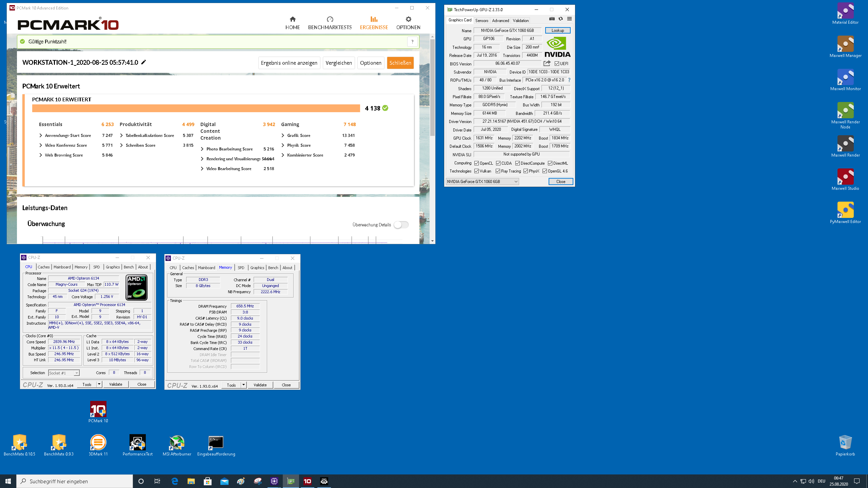Open Tools dropdown arrow in CPU-Z memory window
The height and width of the screenshot is (488, 868).
tap(243, 385)
